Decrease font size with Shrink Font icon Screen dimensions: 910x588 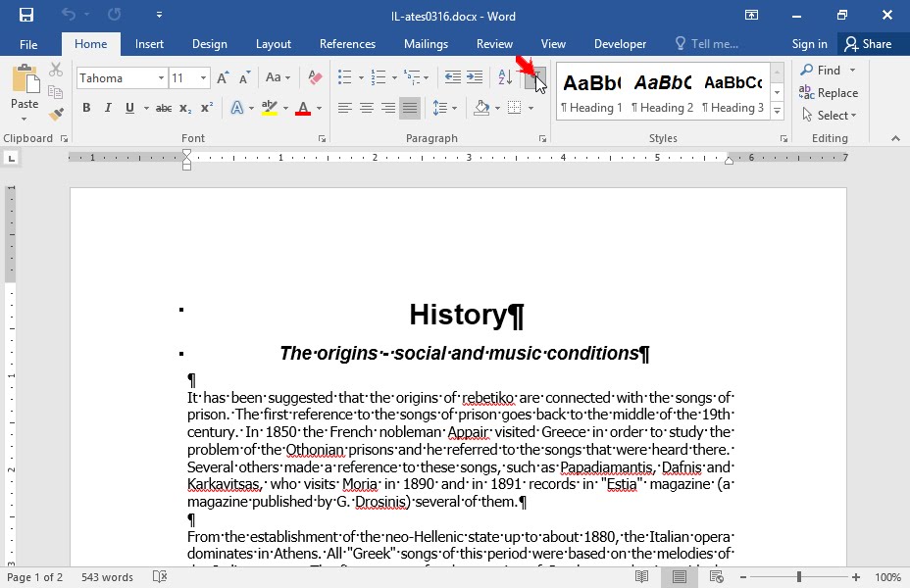tap(245, 77)
